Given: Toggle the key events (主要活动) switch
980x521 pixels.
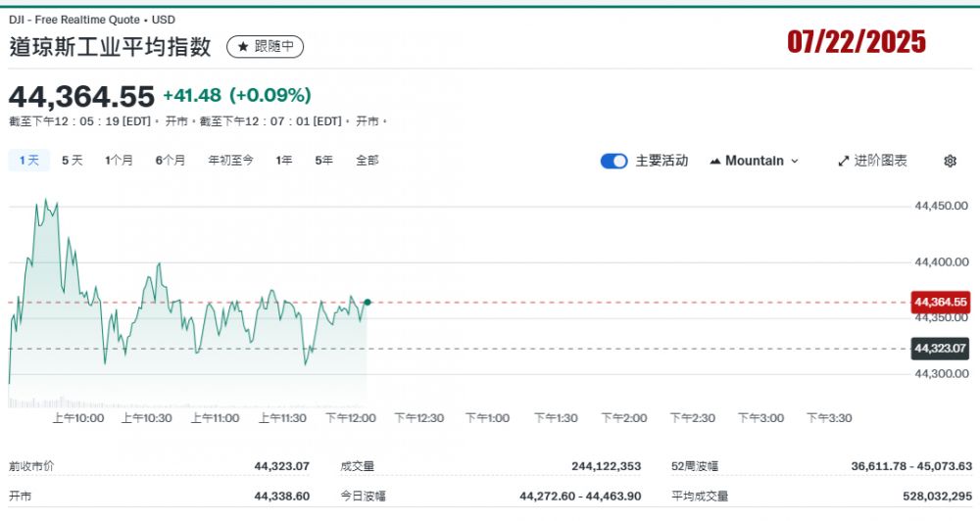Looking at the screenshot, I should click(613, 162).
